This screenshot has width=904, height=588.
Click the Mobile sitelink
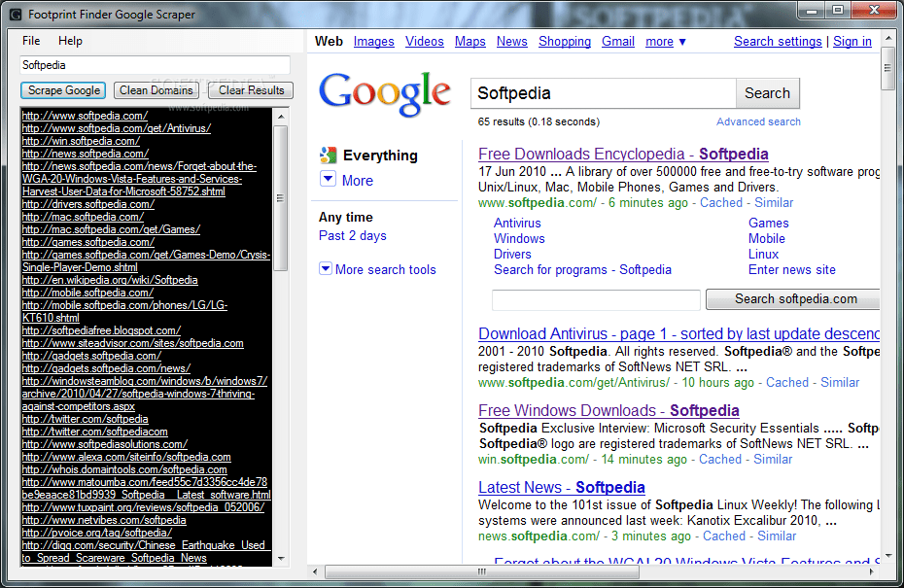click(767, 239)
